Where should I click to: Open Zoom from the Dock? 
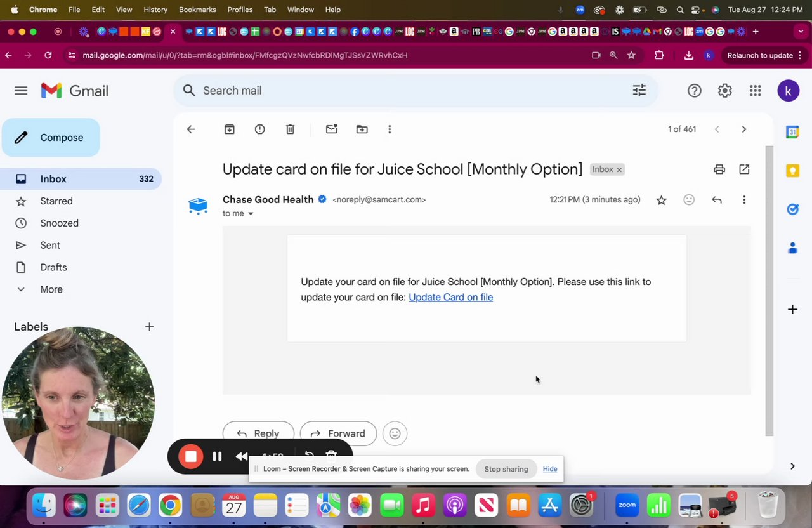click(627, 505)
